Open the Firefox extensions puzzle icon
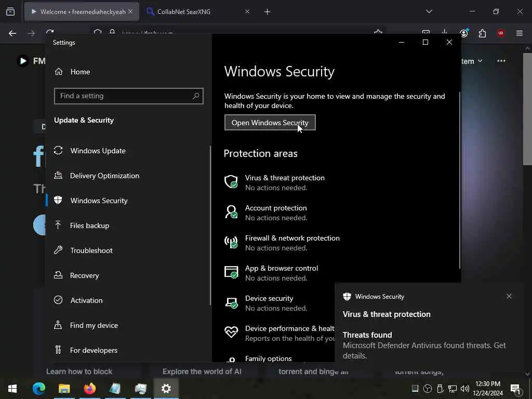Viewport: 532px width, 399px height. 482,33
